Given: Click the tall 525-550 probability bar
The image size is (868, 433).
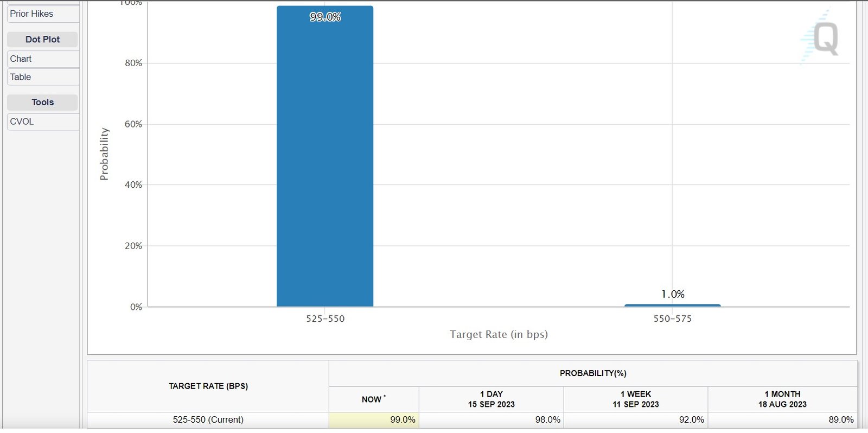Looking at the screenshot, I should coord(325,163).
